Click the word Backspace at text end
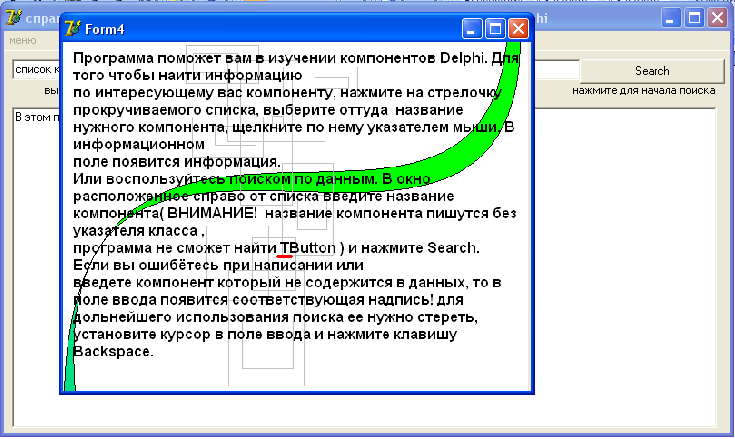 [x=113, y=351]
